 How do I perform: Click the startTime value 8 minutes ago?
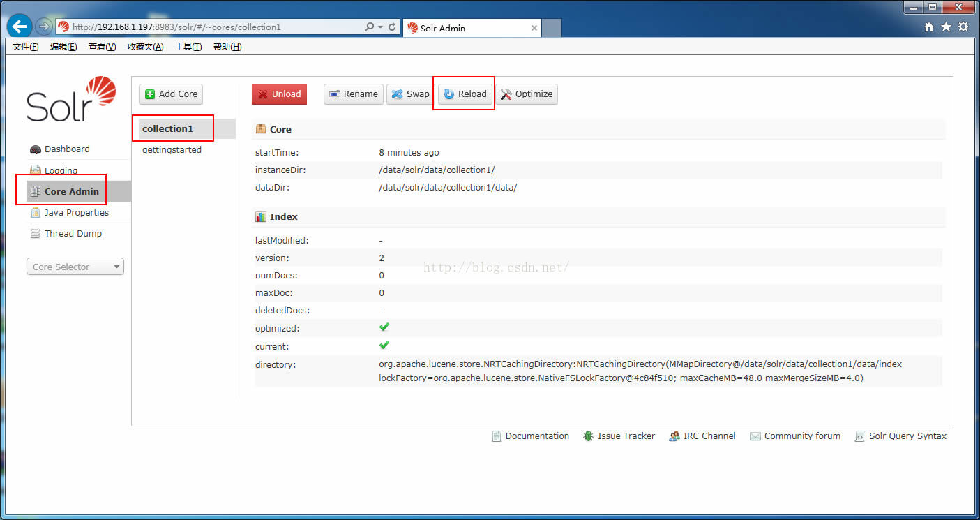pos(409,152)
